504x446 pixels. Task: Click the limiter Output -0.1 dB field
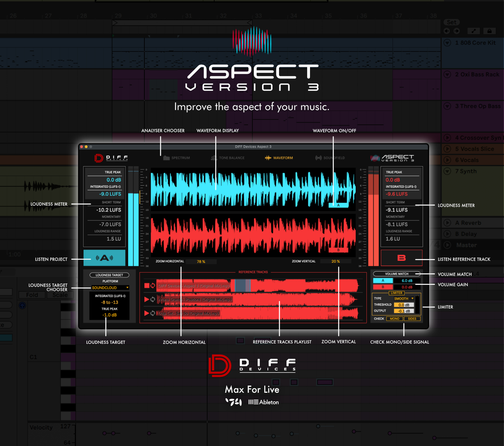[x=404, y=311]
